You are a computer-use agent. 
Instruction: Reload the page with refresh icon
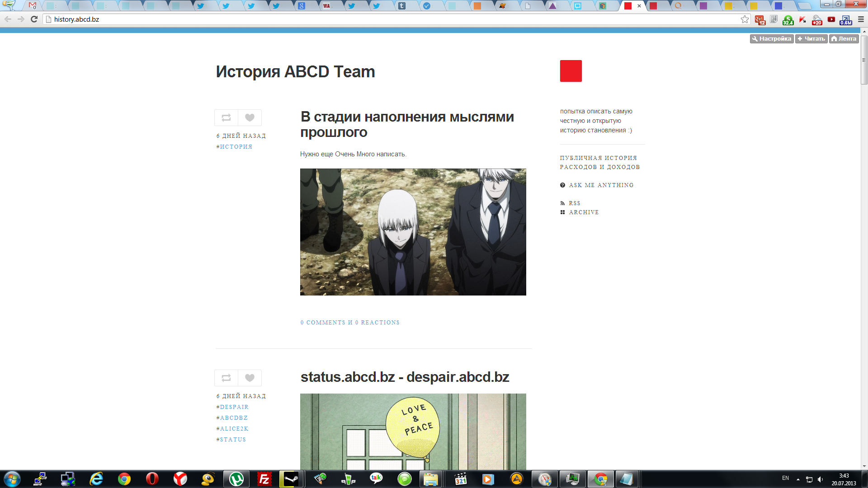pyautogui.click(x=34, y=19)
